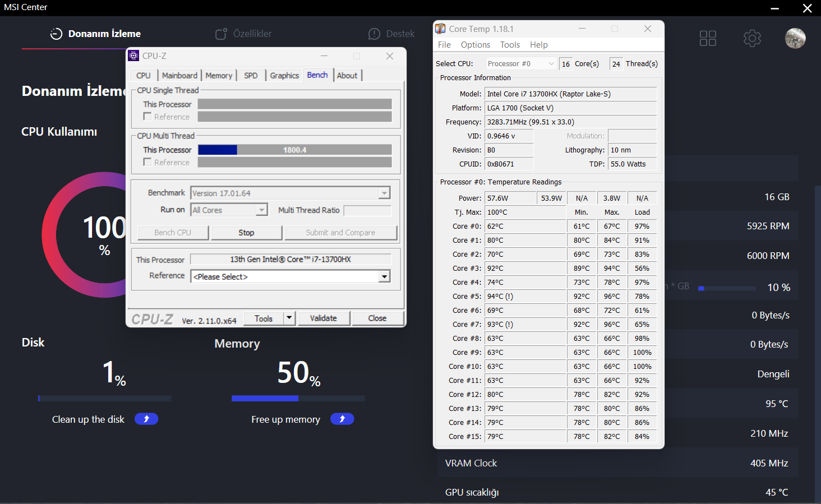Open the Destek tab in MSI Center
821x504 pixels.
[391, 34]
